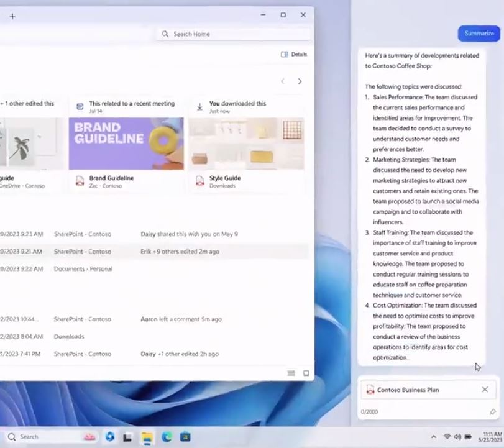This screenshot has width=504, height=448.
Task: Click the recent meeting calendar icon
Action: coord(80,106)
